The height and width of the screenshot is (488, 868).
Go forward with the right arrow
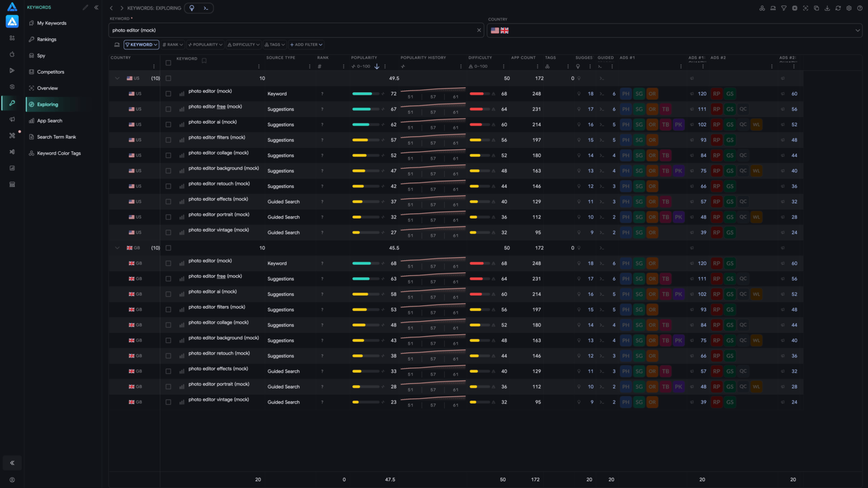[121, 8]
